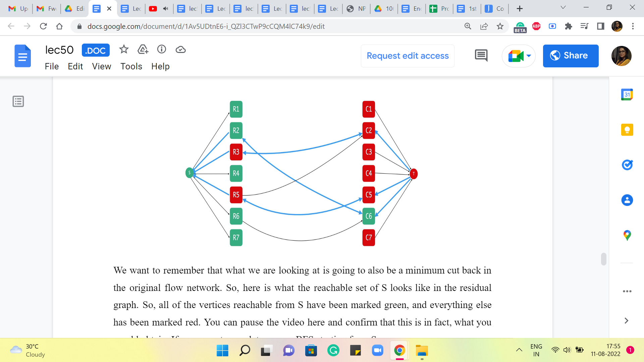Mute the YouTube tab audio
This screenshot has height=362, width=644.
click(x=165, y=9)
